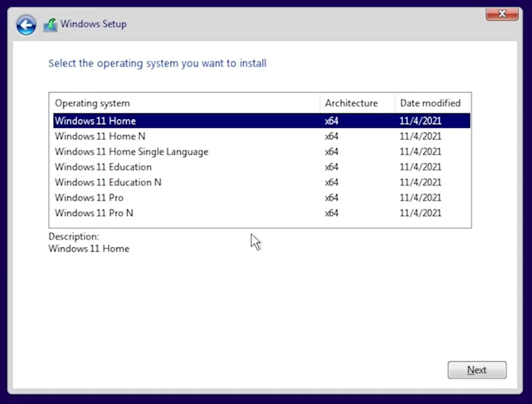Click the blue back arrow icon

click(26, 25)
